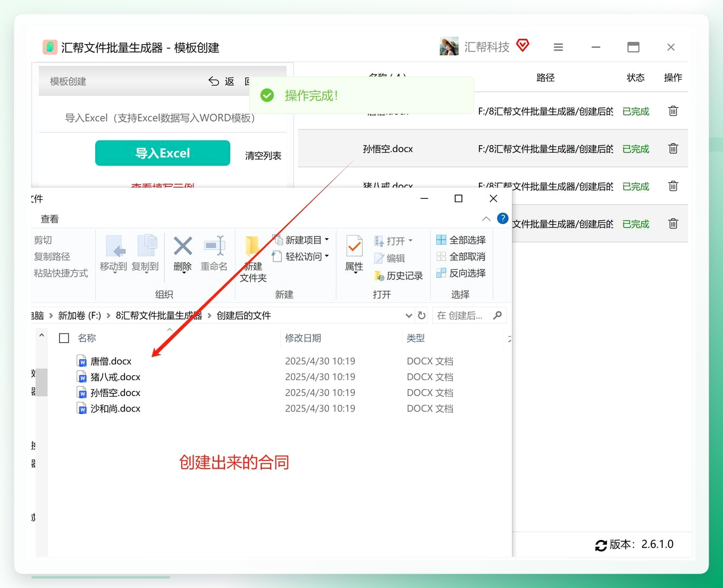Click trash icon beside the 猪八戒.docx row
Viewport: 723px width, 588px height.
[x=673, y=186]
